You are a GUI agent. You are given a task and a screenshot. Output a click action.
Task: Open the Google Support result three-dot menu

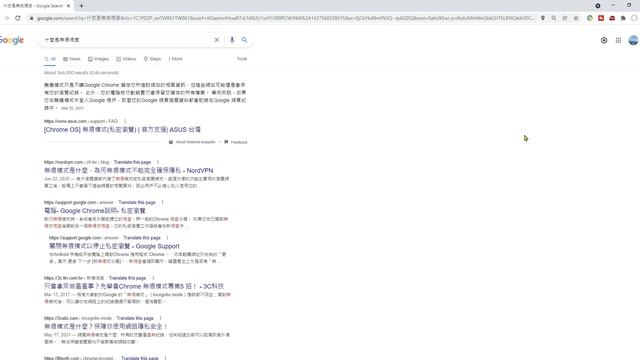[x=167, y=238]
